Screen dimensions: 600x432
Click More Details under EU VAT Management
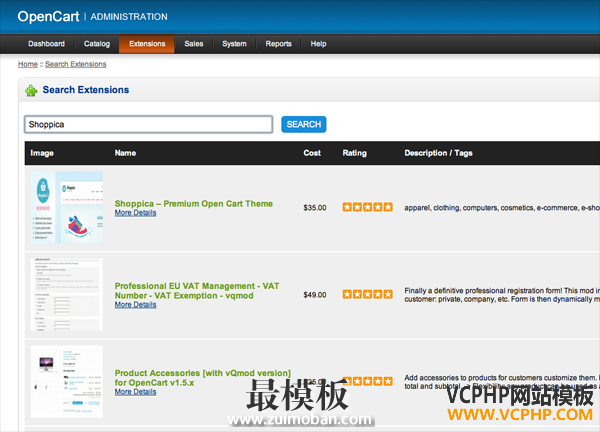pos(135,305)
